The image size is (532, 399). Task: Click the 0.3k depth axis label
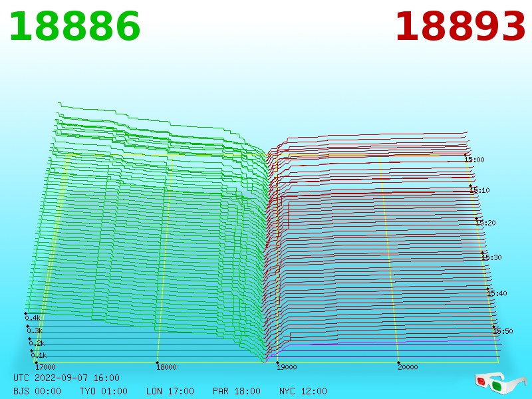[x=35, y=331]
